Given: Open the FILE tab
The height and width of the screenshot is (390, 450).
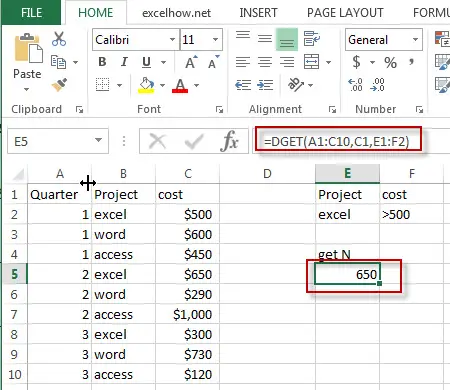Looking at the screenshot, I should pos(31,13).
